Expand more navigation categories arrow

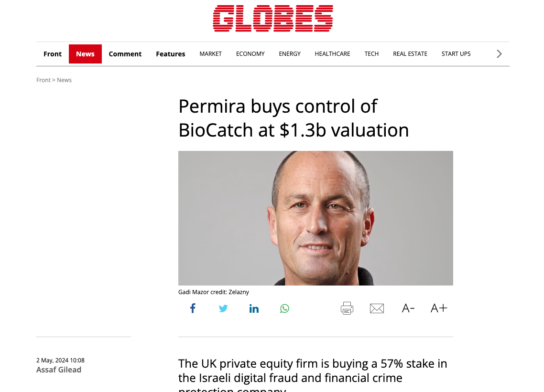[x=499, y=54]
